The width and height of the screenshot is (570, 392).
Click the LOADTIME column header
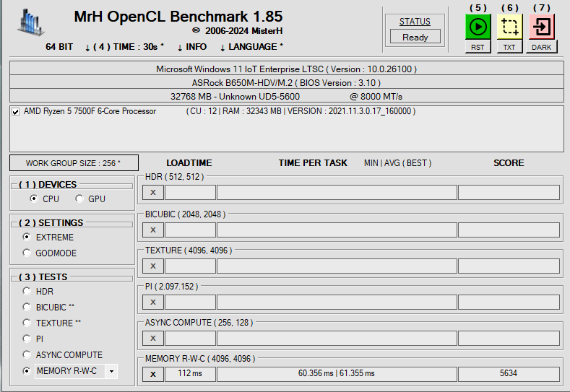189,163
